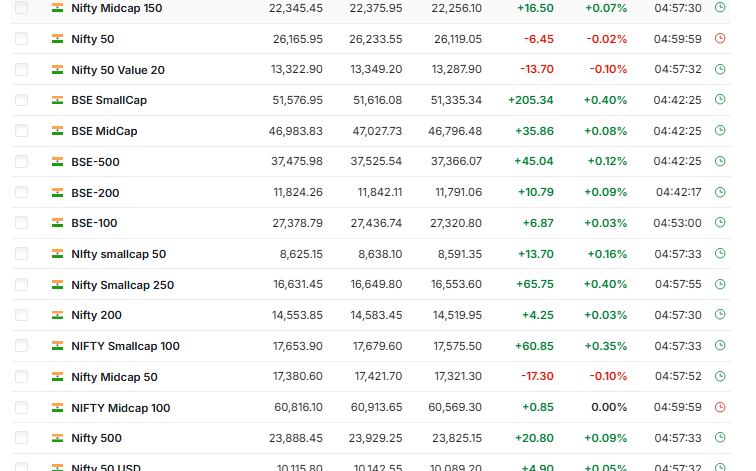The image size is (756, 471).
Task: Open the BSE-200 index link
Action: point(95,193)
